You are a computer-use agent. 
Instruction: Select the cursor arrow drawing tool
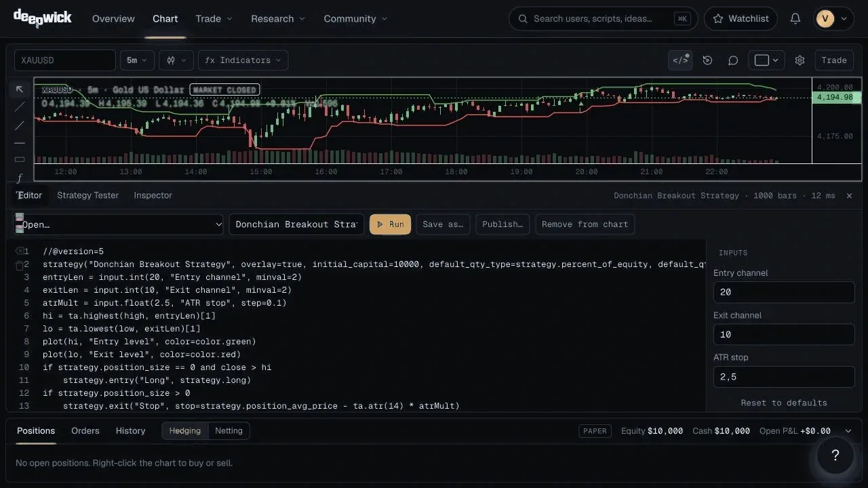click(x=20, y=89)
